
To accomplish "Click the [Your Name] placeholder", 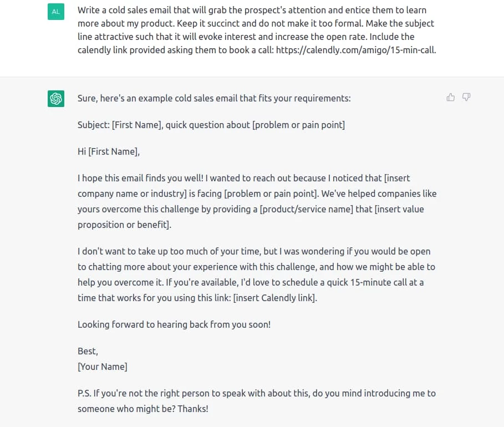I will pos(103,367).
